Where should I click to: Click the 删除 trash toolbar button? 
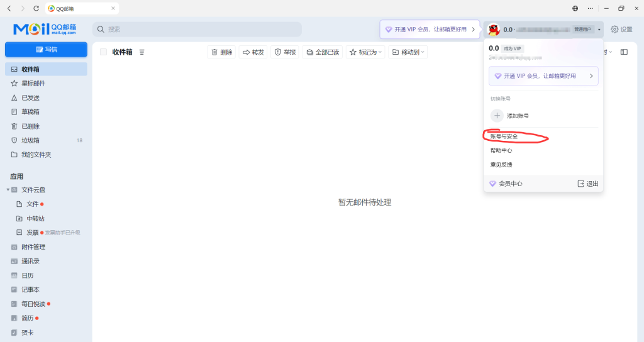(x=221, y=52)
